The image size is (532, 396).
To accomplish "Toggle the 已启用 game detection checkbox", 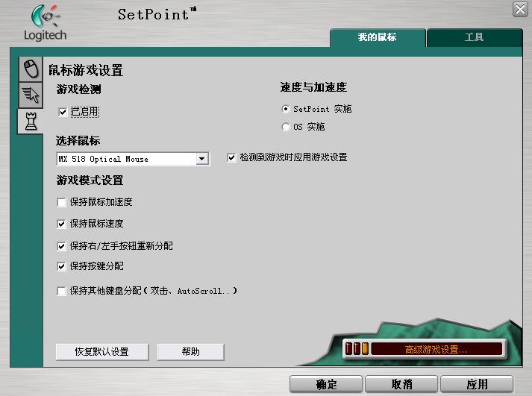I will pyautogui.click(x=63, y=112).
